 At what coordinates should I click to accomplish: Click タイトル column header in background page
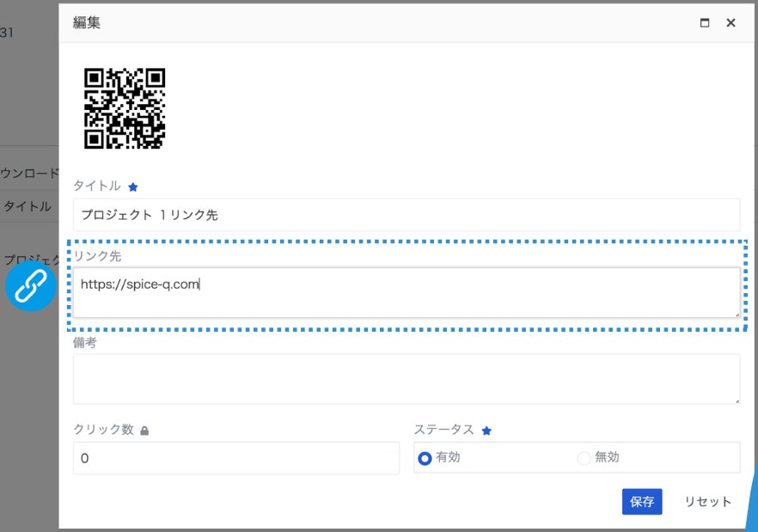(x=28, y=206)
